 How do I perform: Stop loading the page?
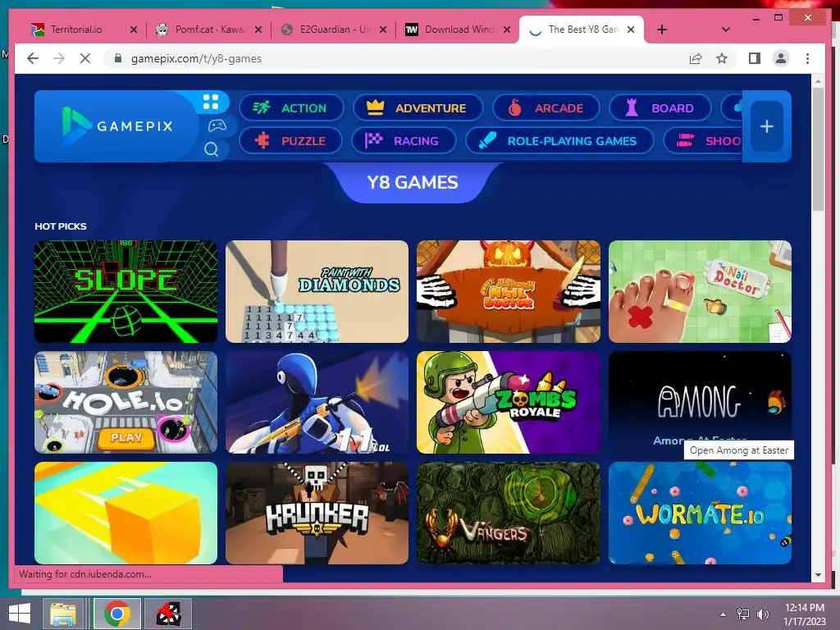[85, 58]
